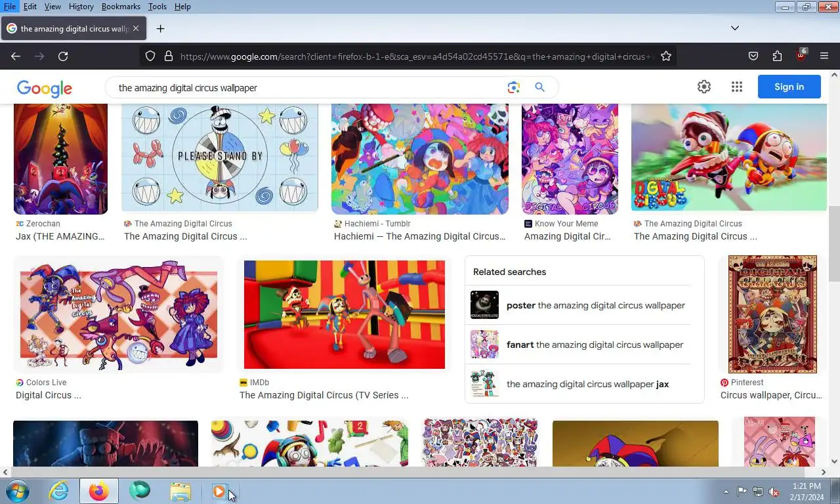The width and height of the screenshot is (840, 504).
Task: Open Colors Live Digital Circus image
Action: click(119, 314)
